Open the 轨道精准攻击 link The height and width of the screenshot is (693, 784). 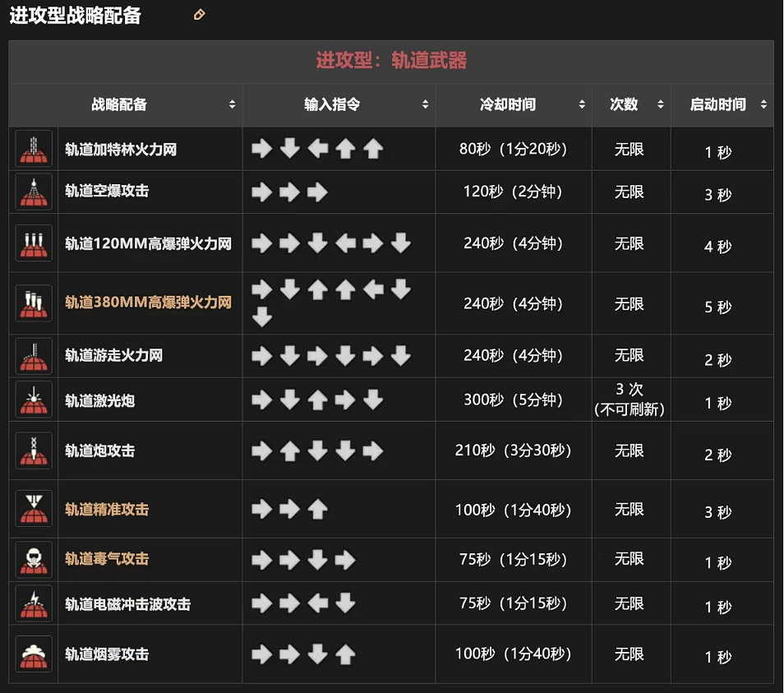107,510
